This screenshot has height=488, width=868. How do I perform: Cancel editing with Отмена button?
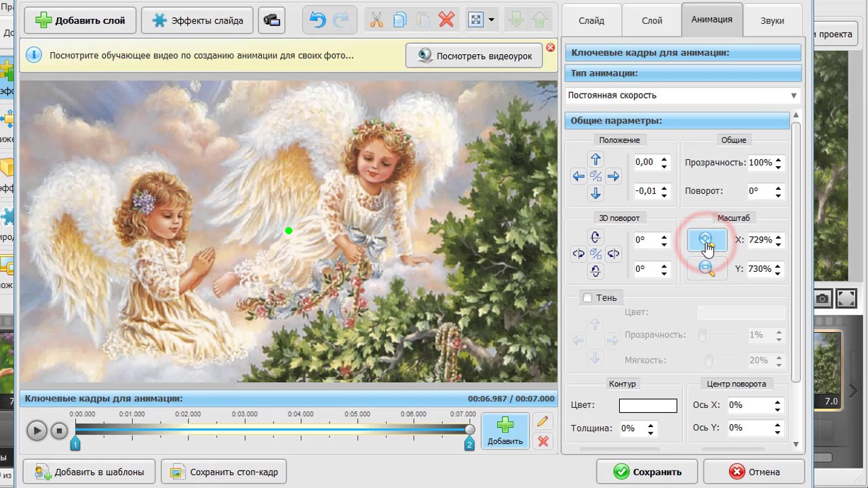coord(754,472)
